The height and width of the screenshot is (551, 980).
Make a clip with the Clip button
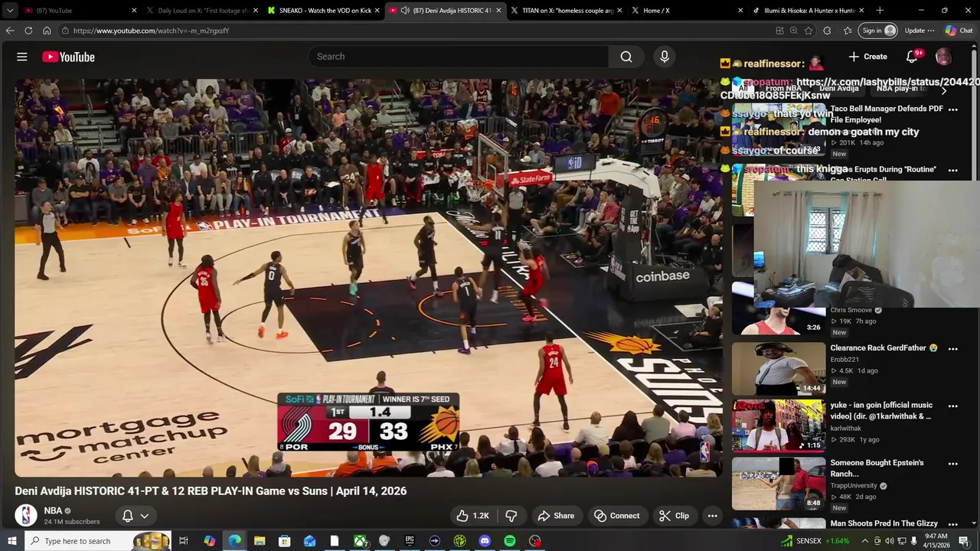click(674, 516)
